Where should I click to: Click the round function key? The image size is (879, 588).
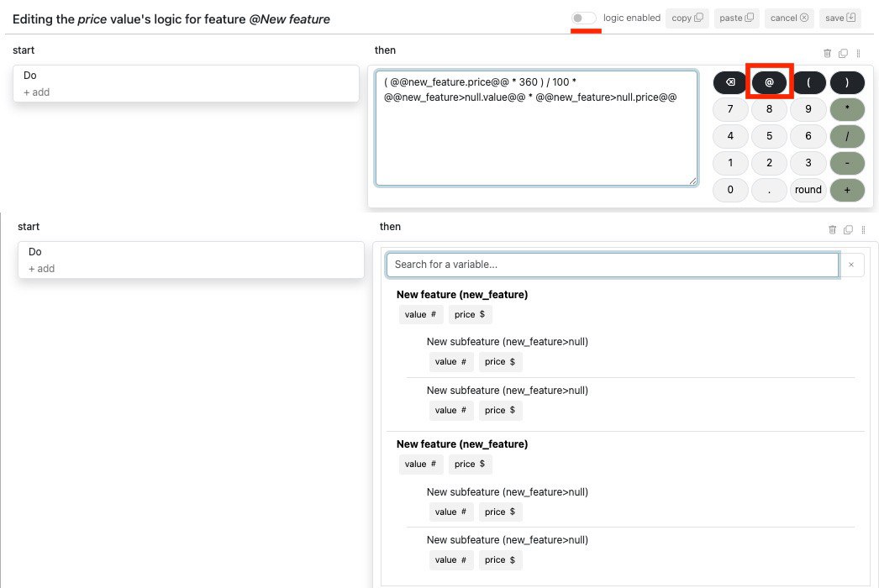(808, 190)
